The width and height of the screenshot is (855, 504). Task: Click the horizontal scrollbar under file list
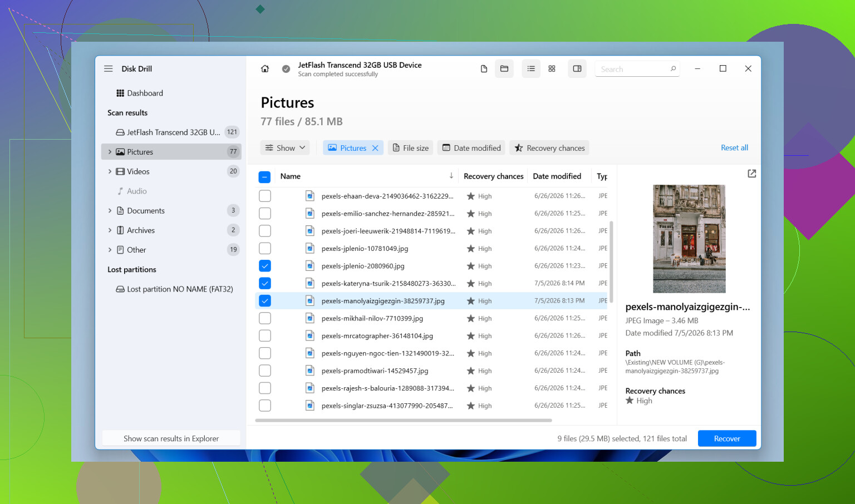[x=404, y=421]
